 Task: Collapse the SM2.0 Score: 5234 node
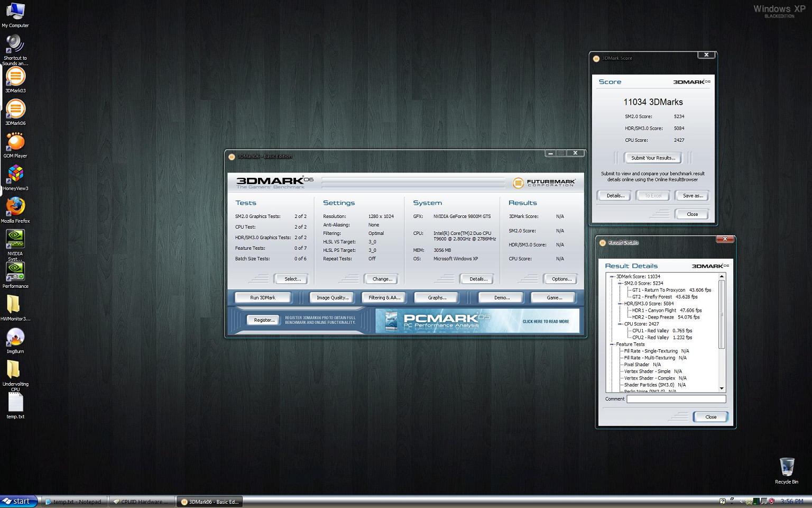point(620,283)
